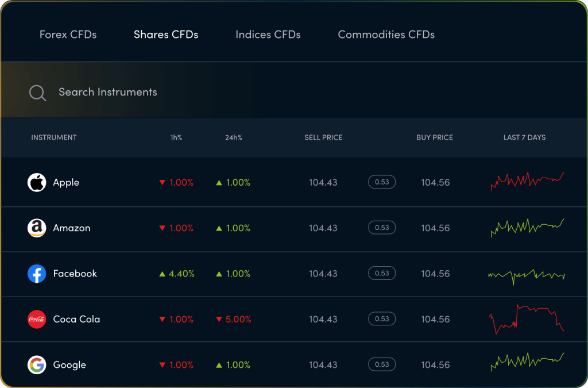Click the Amazon logo icon

pyautogui.click(x=37, y=228)
